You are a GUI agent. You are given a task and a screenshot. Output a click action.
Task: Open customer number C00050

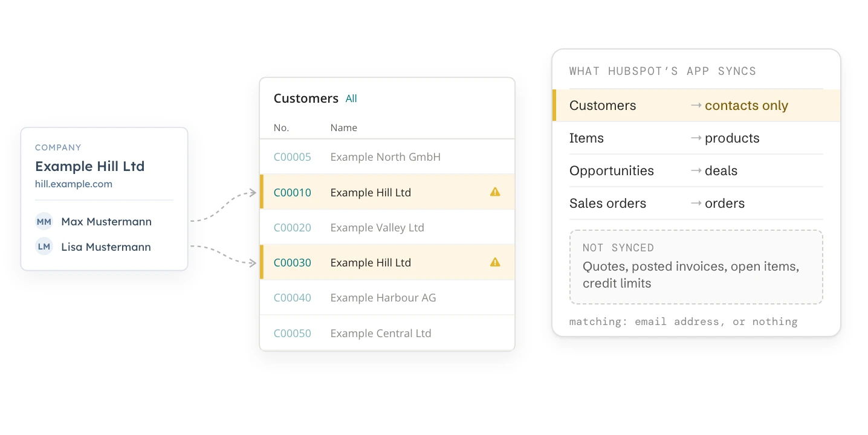[293, 333]
